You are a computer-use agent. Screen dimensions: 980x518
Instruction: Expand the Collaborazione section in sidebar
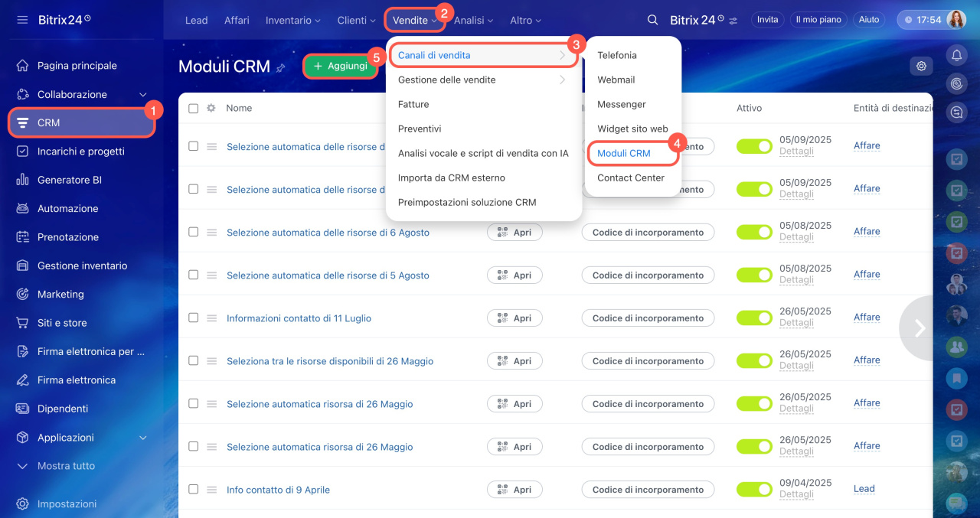142,95
